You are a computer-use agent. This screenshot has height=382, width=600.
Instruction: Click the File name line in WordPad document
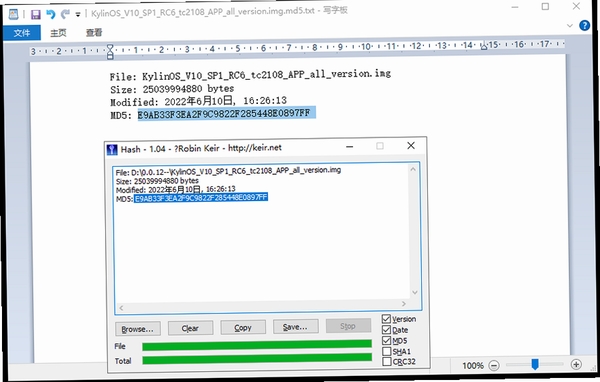pyautogui.click(x=250, y=75)
